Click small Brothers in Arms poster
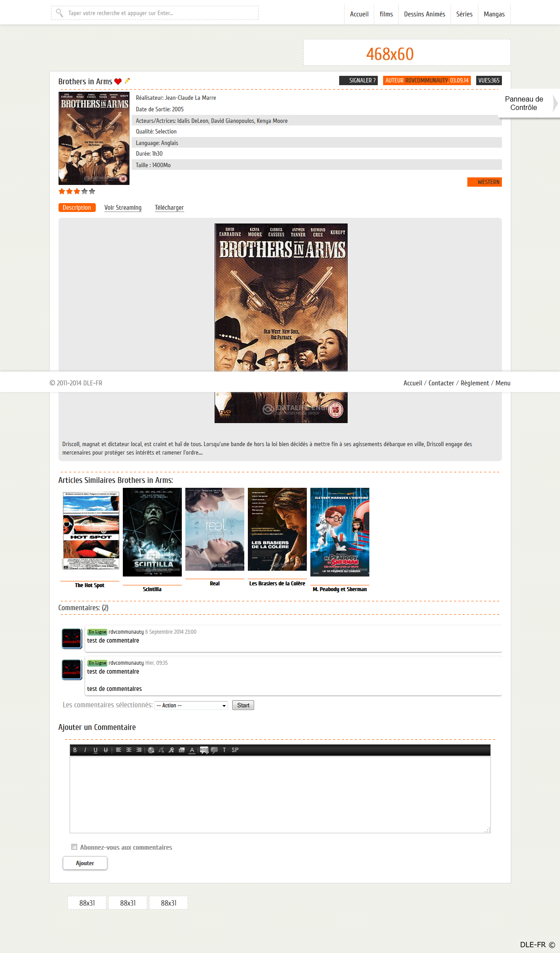This screenshot has width=560, height=953. pos(94,138)
